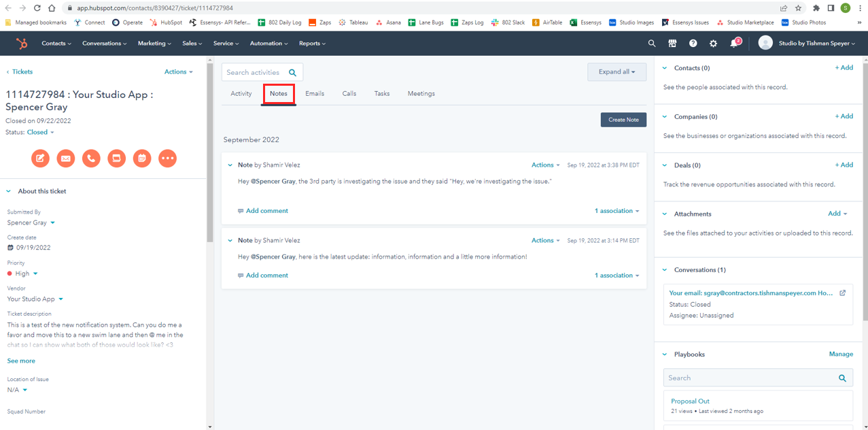
Task: Click the orange email envelope icon
Action: coord(66,159)
